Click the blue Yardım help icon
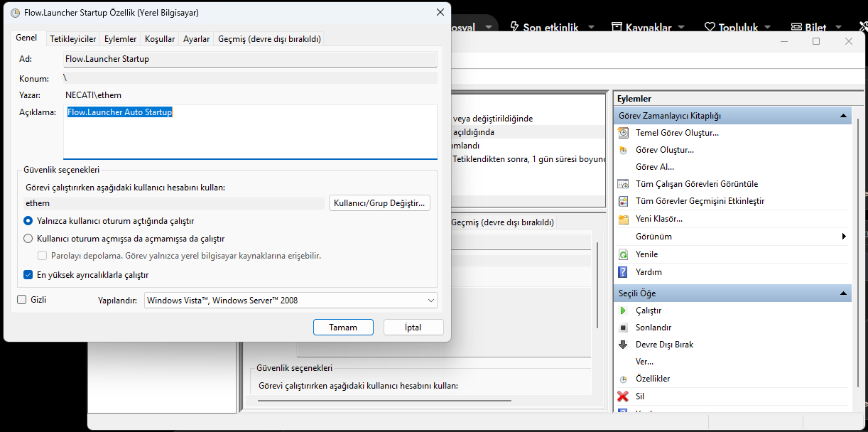868x432 pixels. 623,272
